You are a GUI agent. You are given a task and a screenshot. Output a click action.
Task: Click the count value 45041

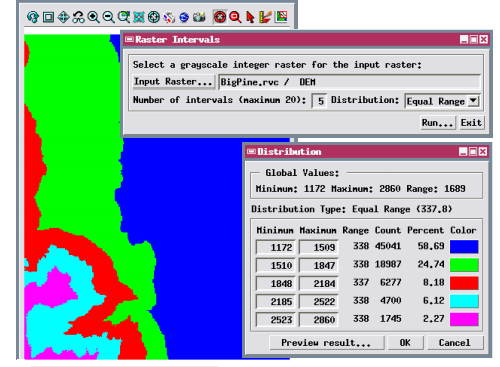388,246
